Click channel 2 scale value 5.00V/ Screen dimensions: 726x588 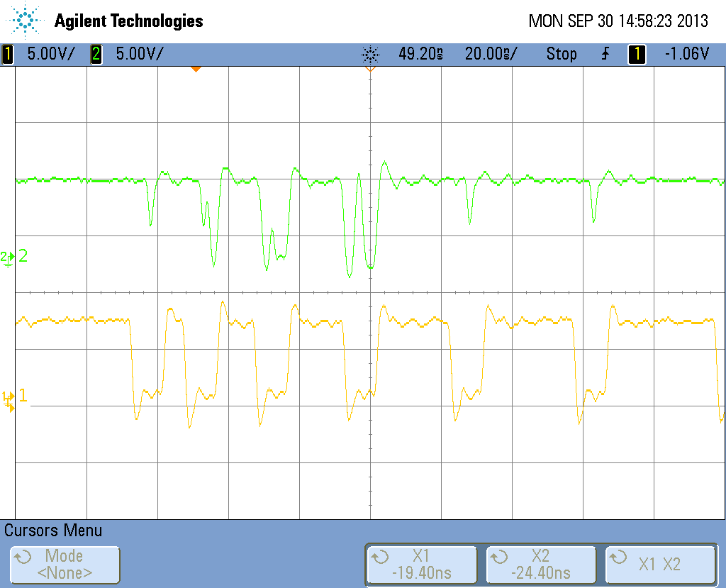139,54
